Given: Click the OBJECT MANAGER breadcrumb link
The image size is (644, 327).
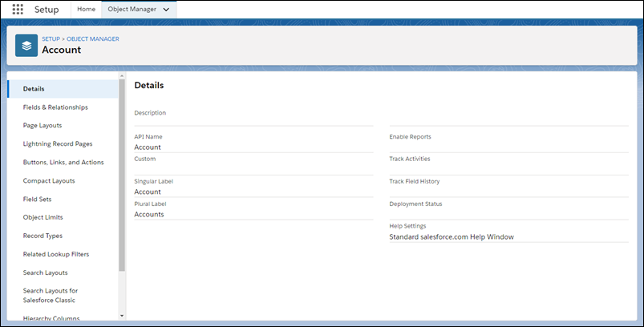Looking at the screenshot, I should [92, 38].
